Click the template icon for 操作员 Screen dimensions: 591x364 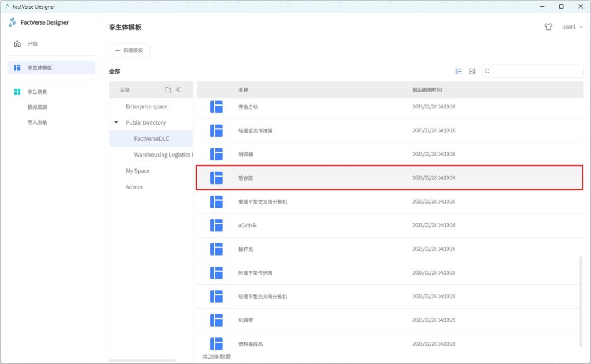point(216,249)
